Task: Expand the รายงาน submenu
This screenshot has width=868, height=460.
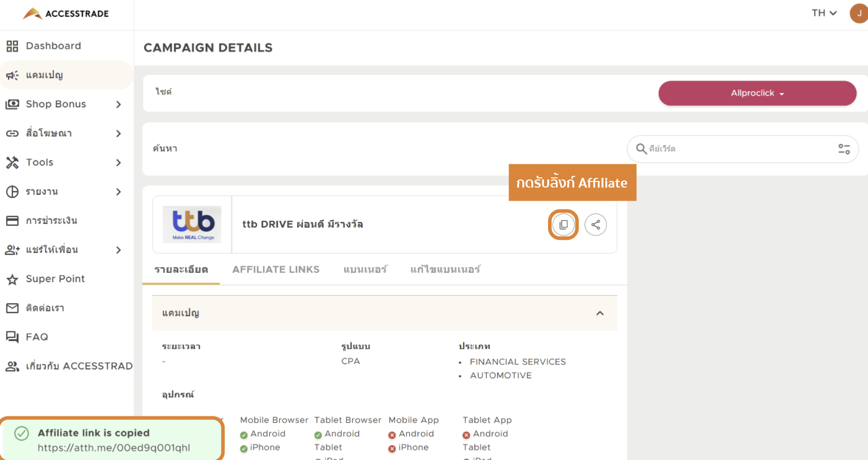Action: [x=118, y=192]
